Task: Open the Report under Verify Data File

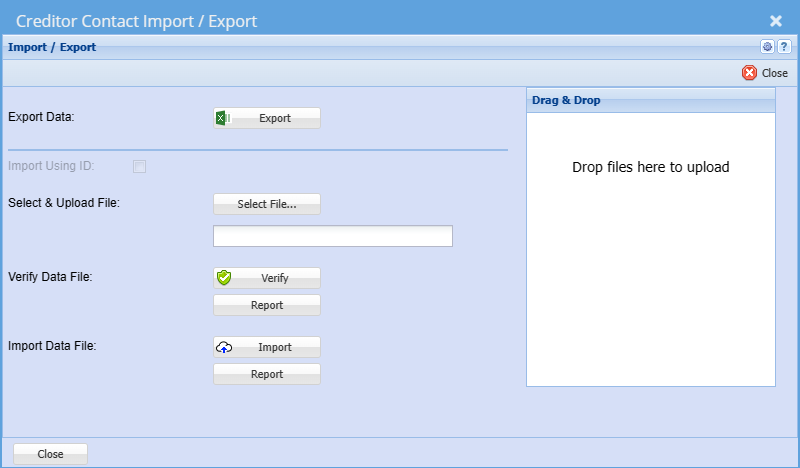Action: [x=267, y=305]
